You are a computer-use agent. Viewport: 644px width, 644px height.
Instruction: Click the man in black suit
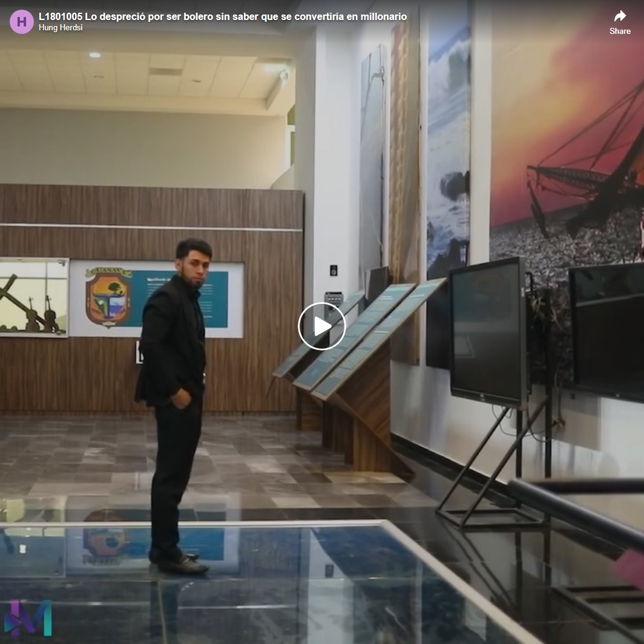pos(174,375)
